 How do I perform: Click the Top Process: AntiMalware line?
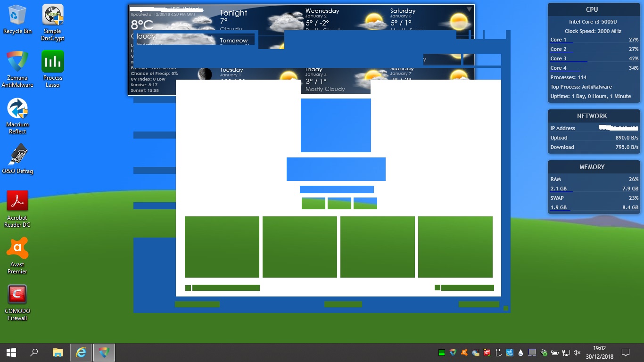pyautogui.click(x=581, y=87)
